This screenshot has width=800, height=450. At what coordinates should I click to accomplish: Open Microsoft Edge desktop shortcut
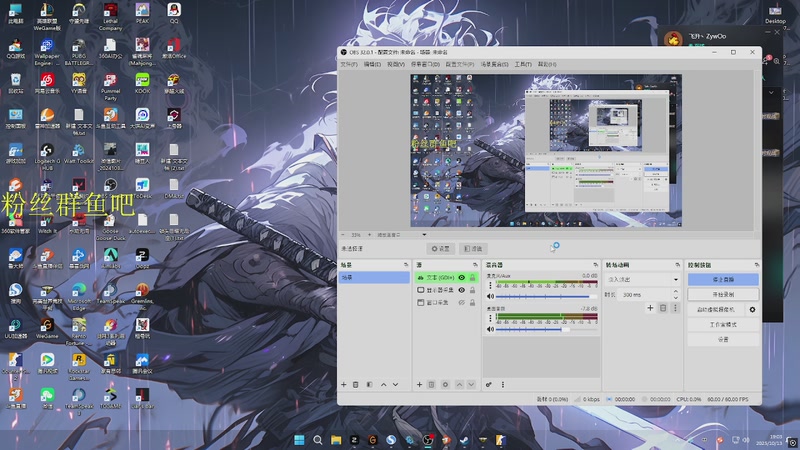pyautogui.click(x=79, y=296)
